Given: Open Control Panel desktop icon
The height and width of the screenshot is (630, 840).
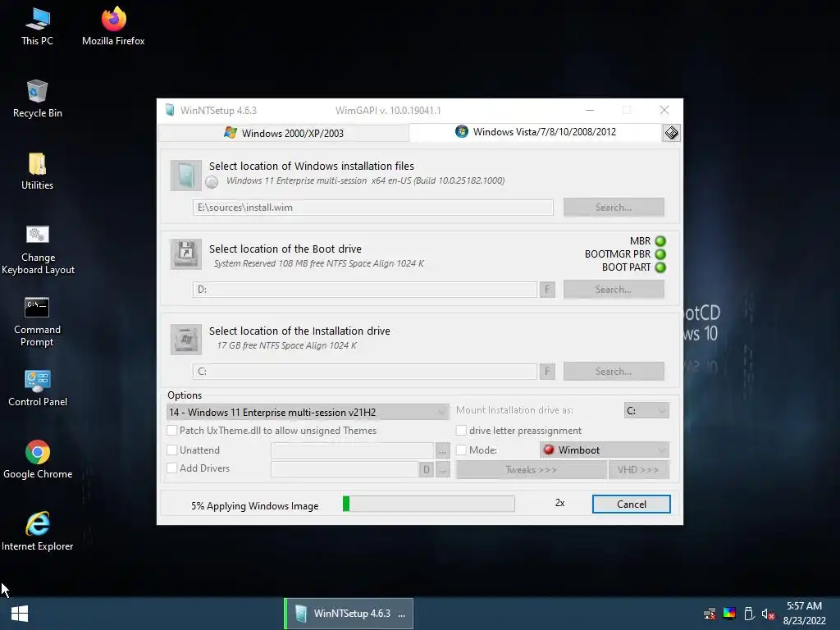Looking at the screenshot, I should tap(38, 388).
